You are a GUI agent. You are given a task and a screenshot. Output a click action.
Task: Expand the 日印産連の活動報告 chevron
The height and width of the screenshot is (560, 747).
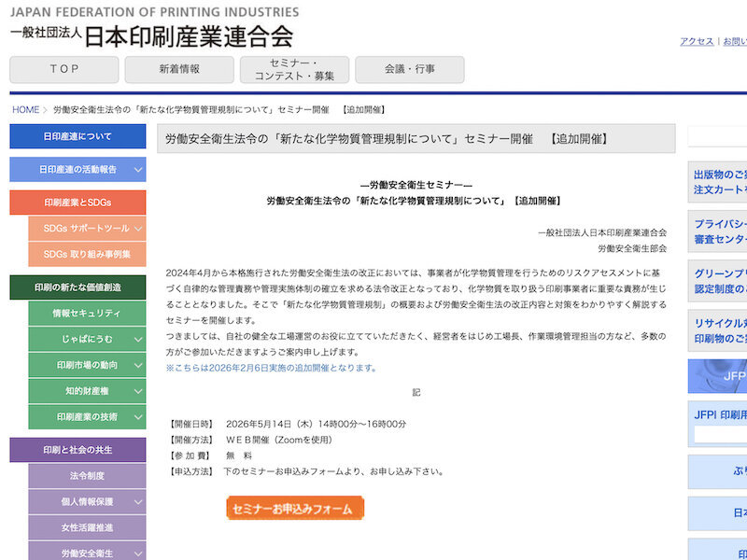138,170
